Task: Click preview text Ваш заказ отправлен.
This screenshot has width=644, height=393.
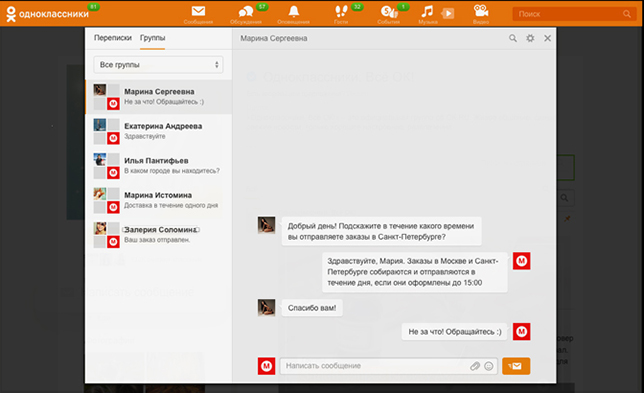Action: (157, 240)
